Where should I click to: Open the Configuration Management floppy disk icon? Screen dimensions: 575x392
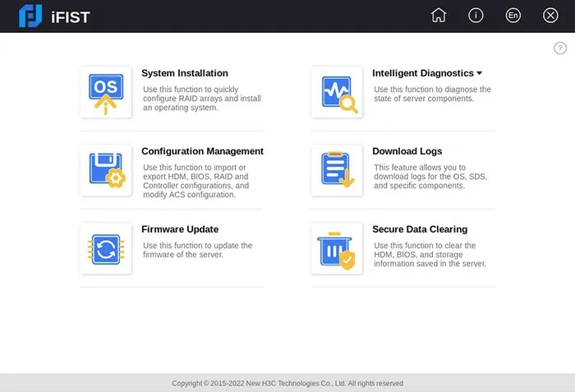pyautogui.click(x=106, y=170)
